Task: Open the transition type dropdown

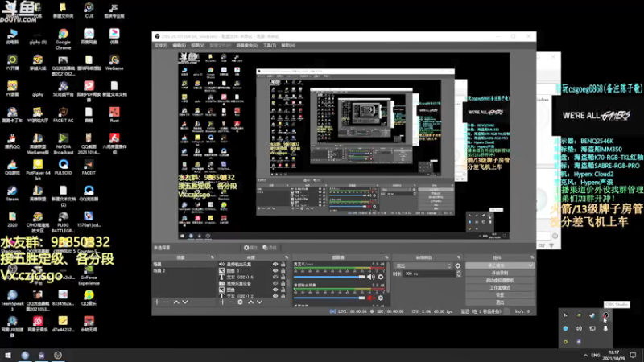Action: pos(423,266)
